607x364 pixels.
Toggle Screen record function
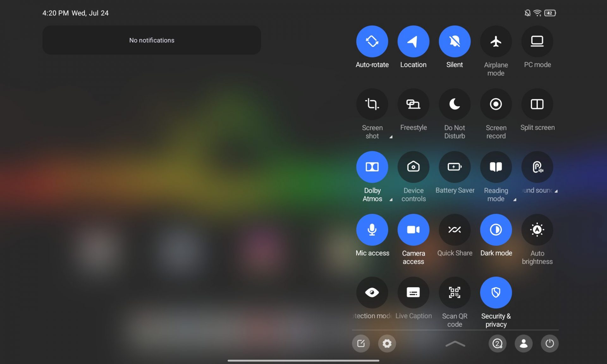(x=496, y=104)
